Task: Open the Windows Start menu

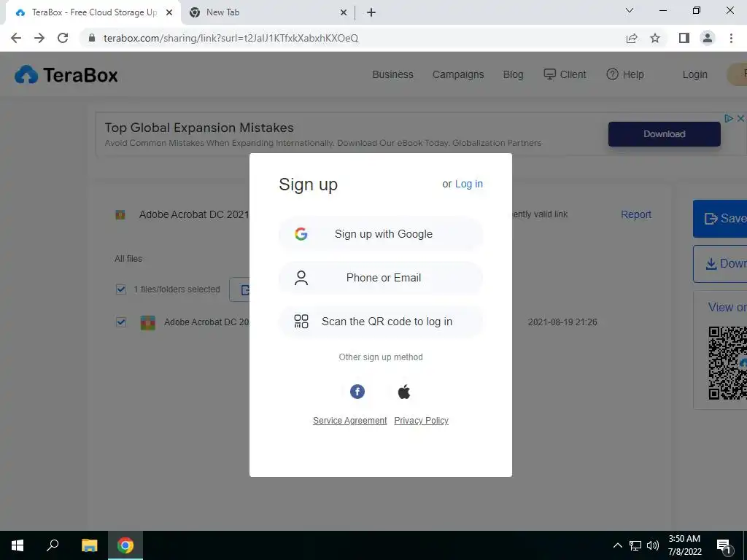Action: (x=18, y=545)
